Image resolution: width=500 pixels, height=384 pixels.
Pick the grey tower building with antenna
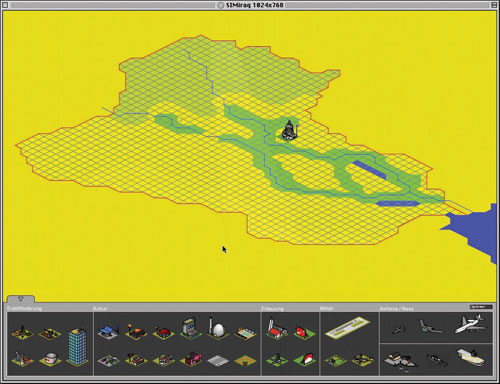[191, 328]
